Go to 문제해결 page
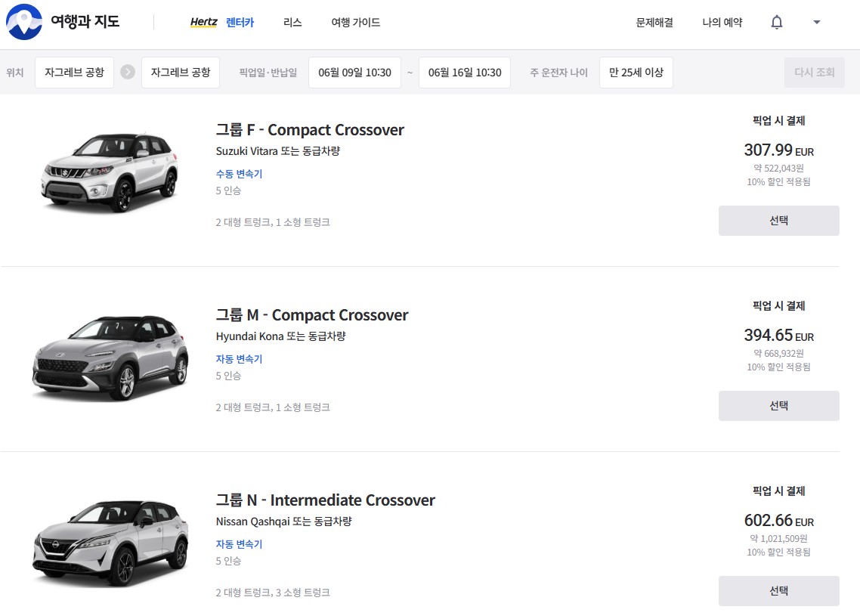 (x=654, y=23)
